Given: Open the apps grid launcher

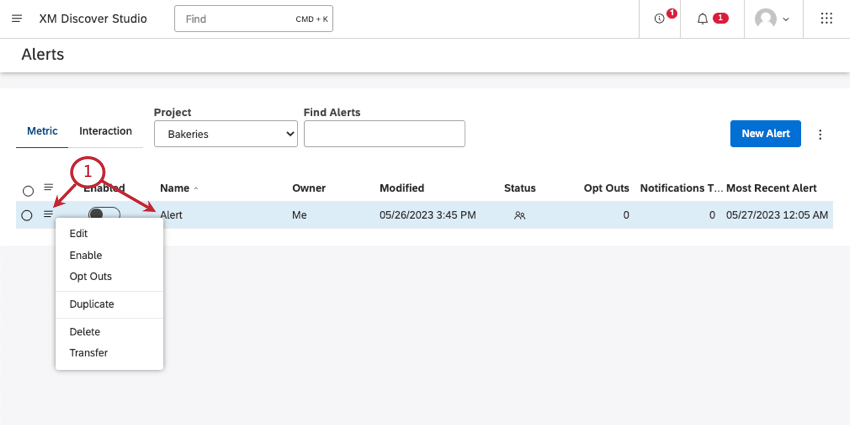Looking at the screenshot, I should click(x=826, y=19).
